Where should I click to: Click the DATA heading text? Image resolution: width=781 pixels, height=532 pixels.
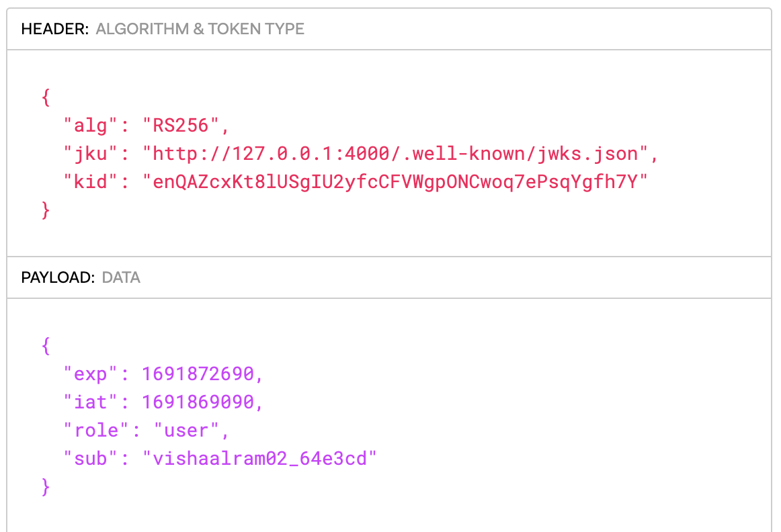(121, 277)
